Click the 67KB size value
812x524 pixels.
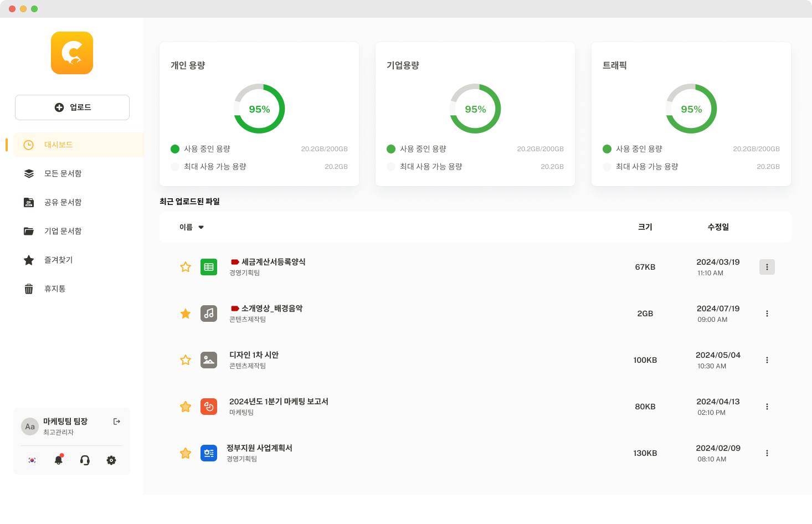[x=645, y=267]
